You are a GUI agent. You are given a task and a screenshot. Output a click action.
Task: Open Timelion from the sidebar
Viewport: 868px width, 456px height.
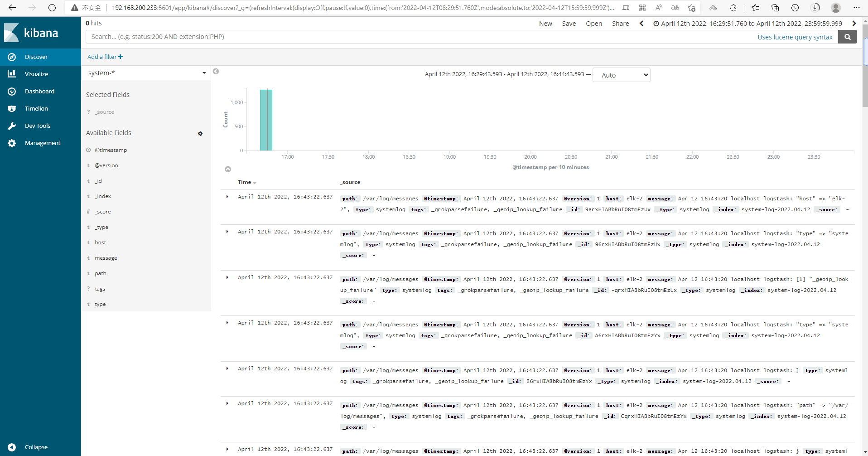(40, 109)
